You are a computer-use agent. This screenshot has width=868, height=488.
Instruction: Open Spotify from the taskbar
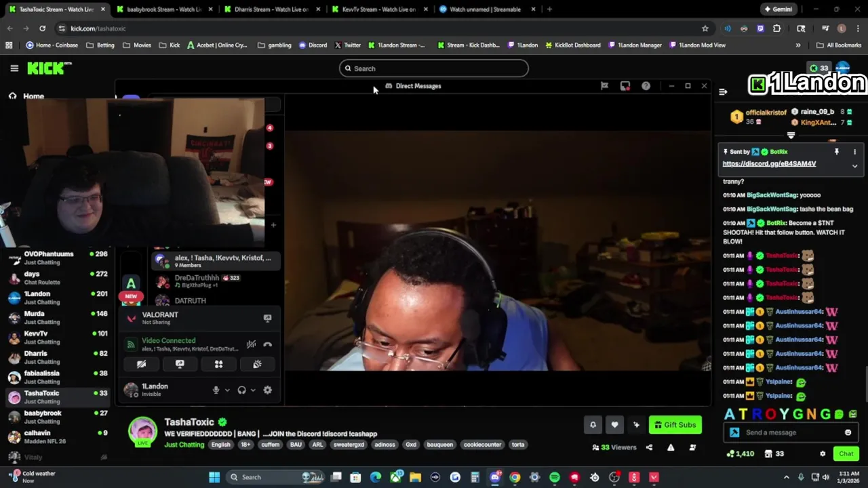click(555, 477)
